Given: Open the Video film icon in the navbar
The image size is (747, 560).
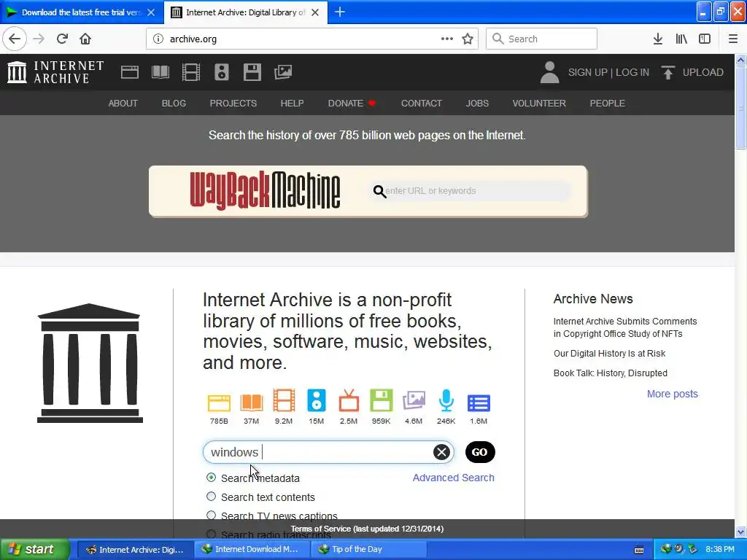Looking at the screenshot, I should point(191,72).
